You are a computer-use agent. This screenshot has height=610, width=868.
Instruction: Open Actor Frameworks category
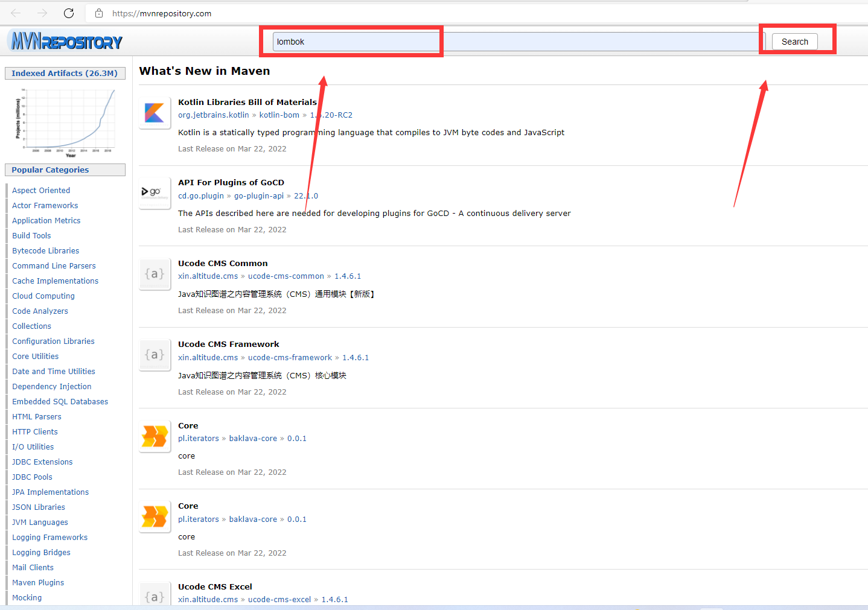click(x=45, y=205)
